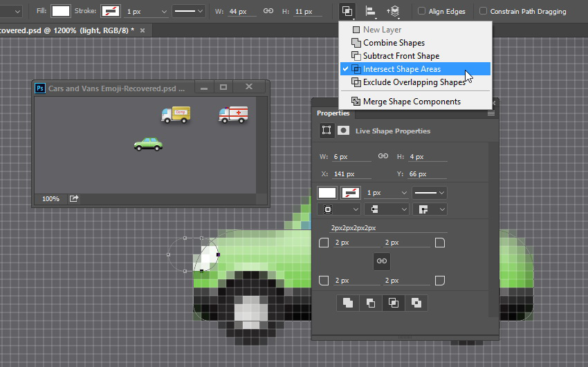This screenshot has height=367, width=588.
Task: Open the path operations icon in options bar
Action: 347,11
